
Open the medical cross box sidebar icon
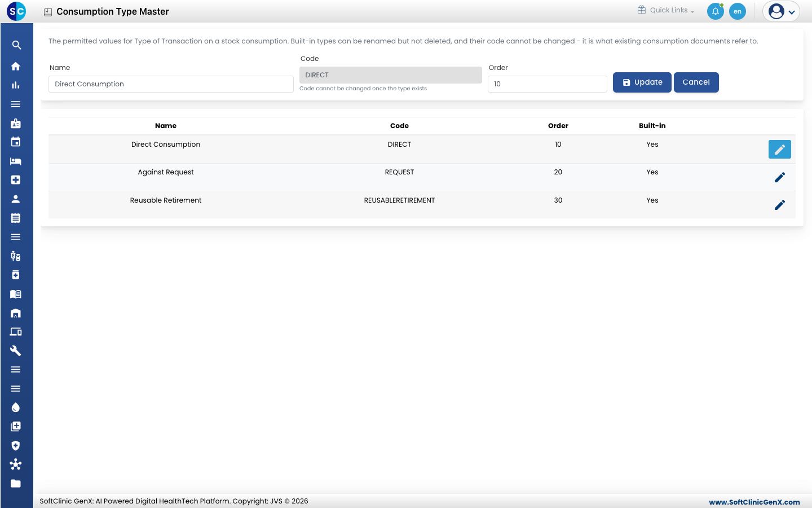coord(16,179)
